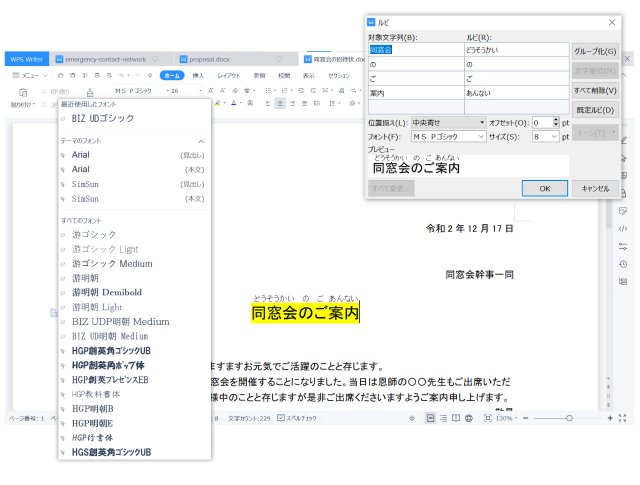Switch to the 表示 ribbon tab
Viewport: 640px width, 485px height.
click(309, 76)
